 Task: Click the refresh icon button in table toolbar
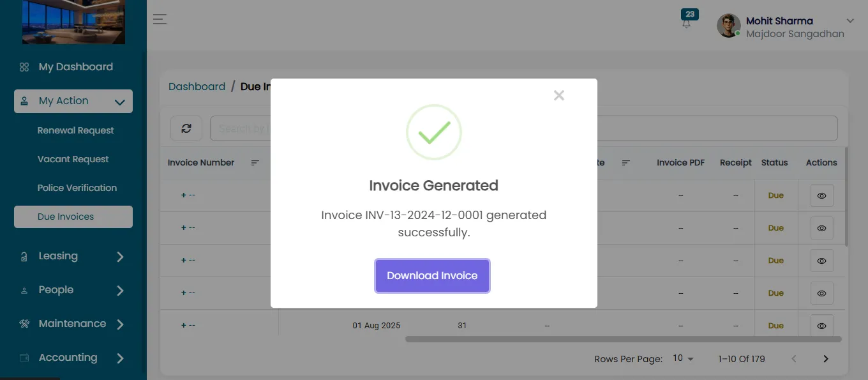(x=186, y=128)
